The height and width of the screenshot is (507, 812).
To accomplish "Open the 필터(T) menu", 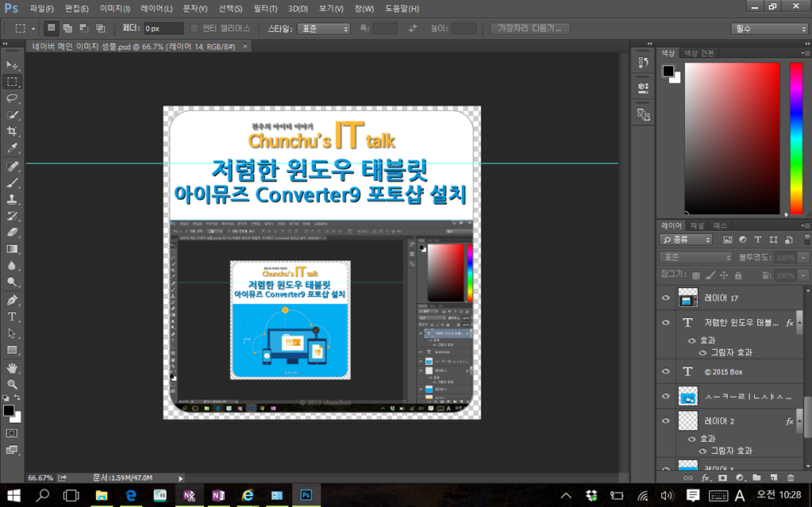I will click(x=266, y=9).
